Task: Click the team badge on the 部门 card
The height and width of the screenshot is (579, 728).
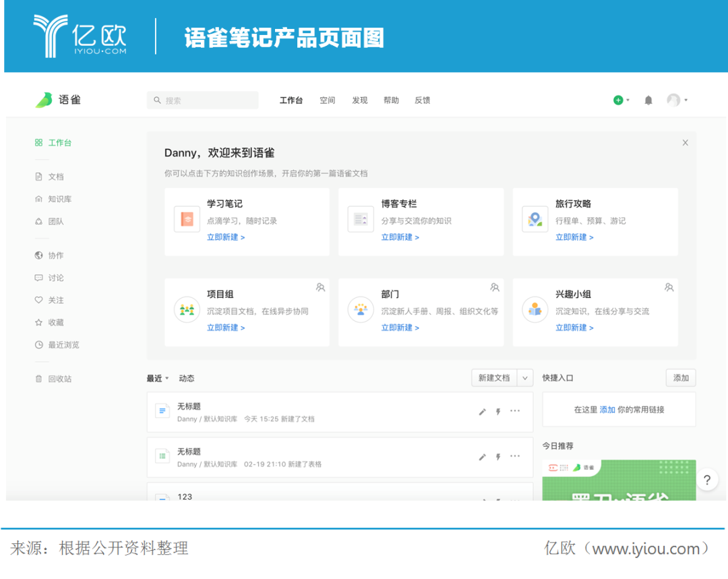Action: click(x=495, y=287)
